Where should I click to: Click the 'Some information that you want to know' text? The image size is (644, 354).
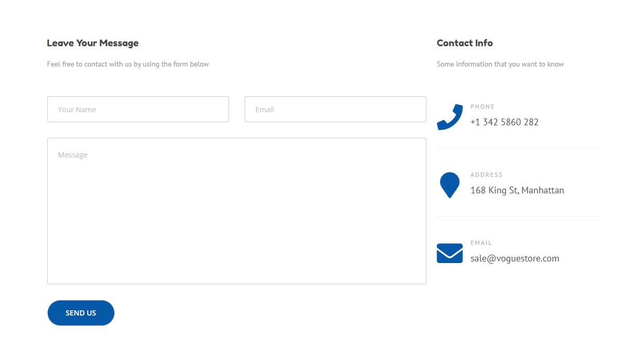[x=500, y=64]
